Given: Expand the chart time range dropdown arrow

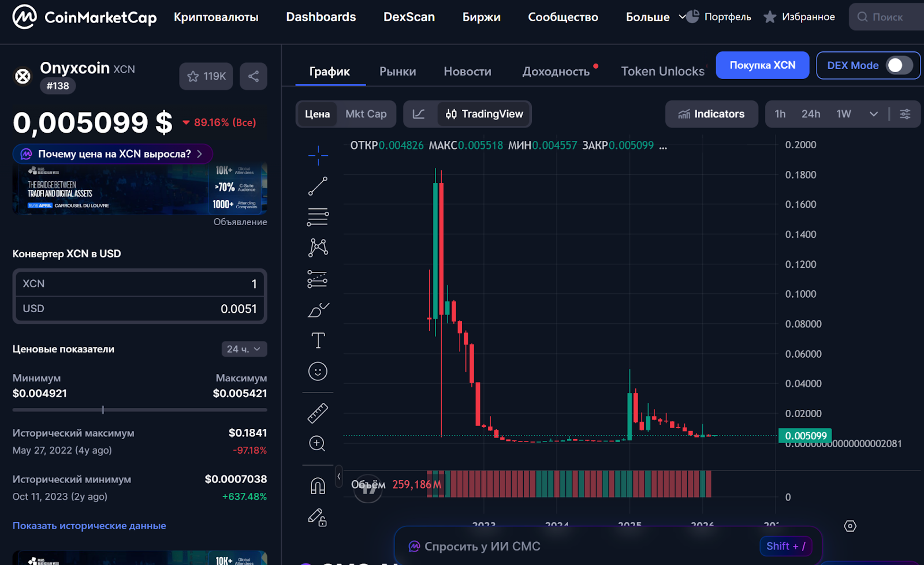Looking at the screenshot, I should coord(873,114).
